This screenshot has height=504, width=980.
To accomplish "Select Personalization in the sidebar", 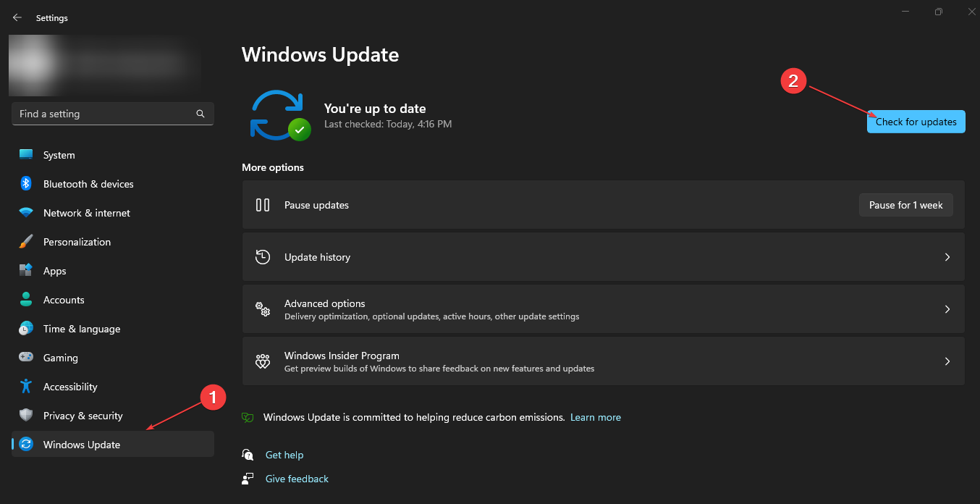I will 113,242.
